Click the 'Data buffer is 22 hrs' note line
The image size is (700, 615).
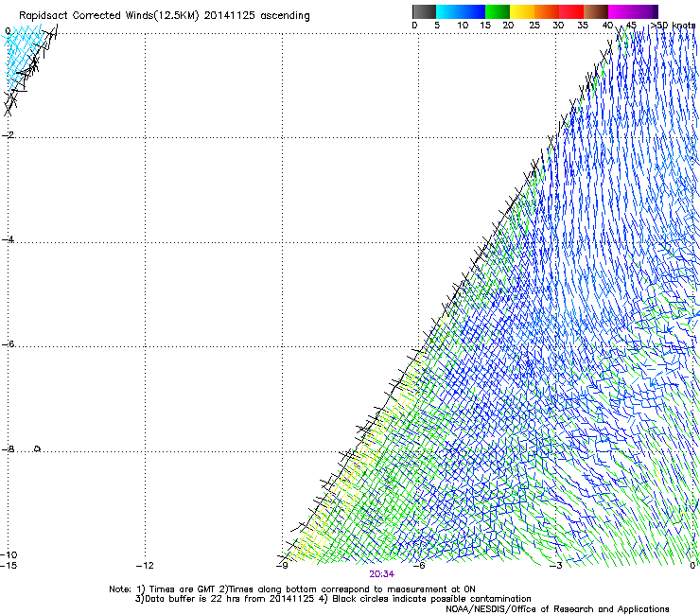tap(333, 599)
